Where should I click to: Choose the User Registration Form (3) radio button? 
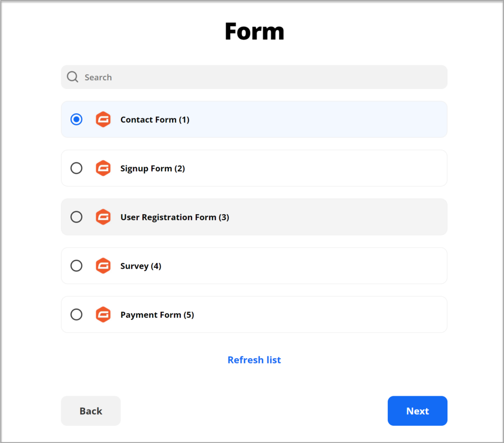pyautogui.click(x=76, y=217)
